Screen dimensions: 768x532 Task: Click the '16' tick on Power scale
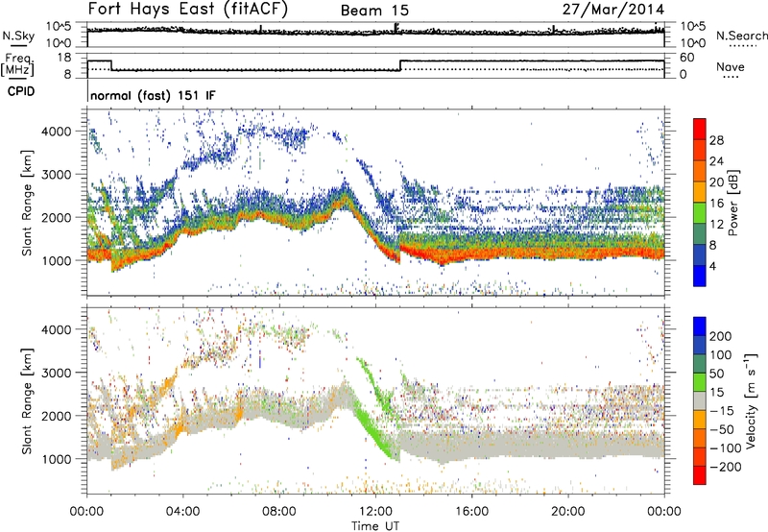pyautogui.click(x=716, y=204)
